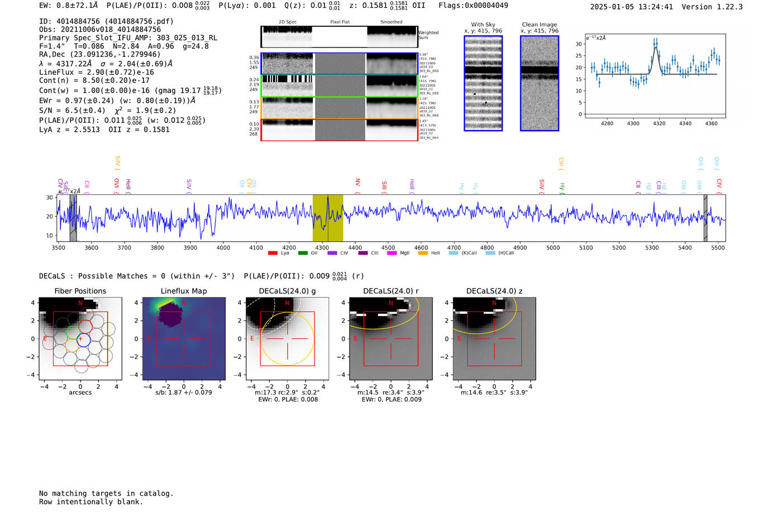Screen dimensions: 782x532
Task: Click the Gaussian emission line fit plot
Action: [x=655, y=76]
